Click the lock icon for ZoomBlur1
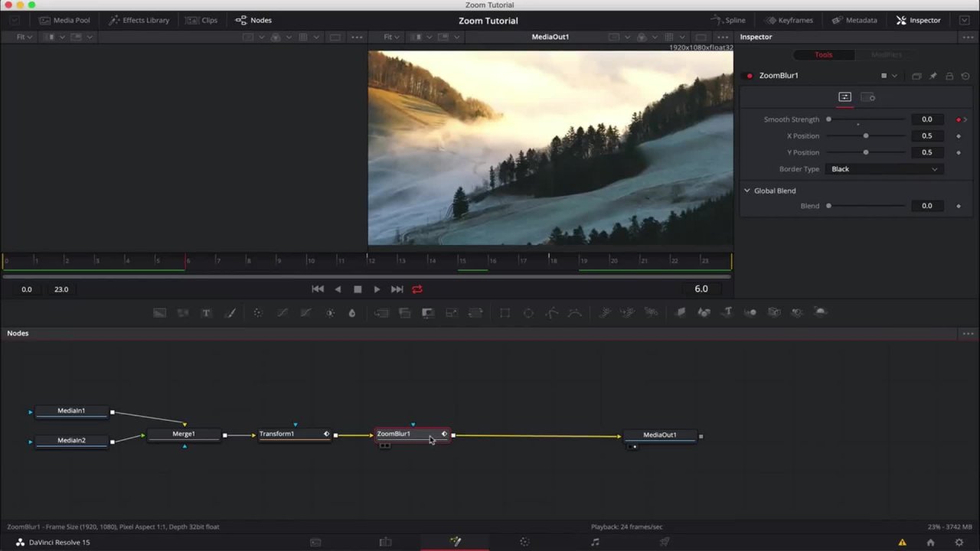 point(949,76)
